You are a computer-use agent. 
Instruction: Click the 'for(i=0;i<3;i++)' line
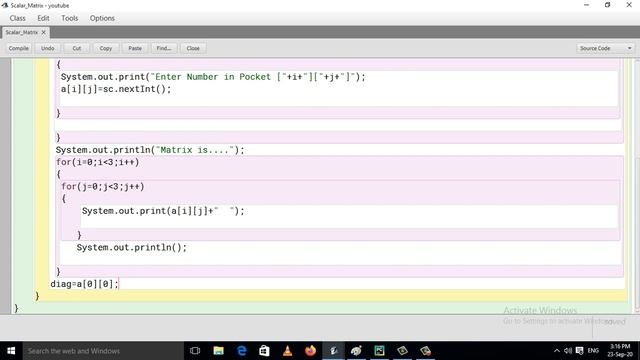coord(98,162)
